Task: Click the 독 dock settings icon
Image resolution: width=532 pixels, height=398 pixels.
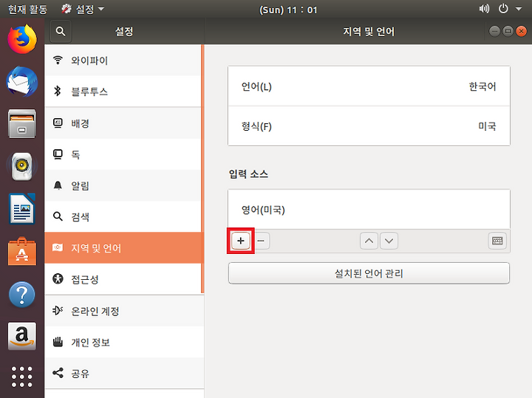Action: coord(58,154)
